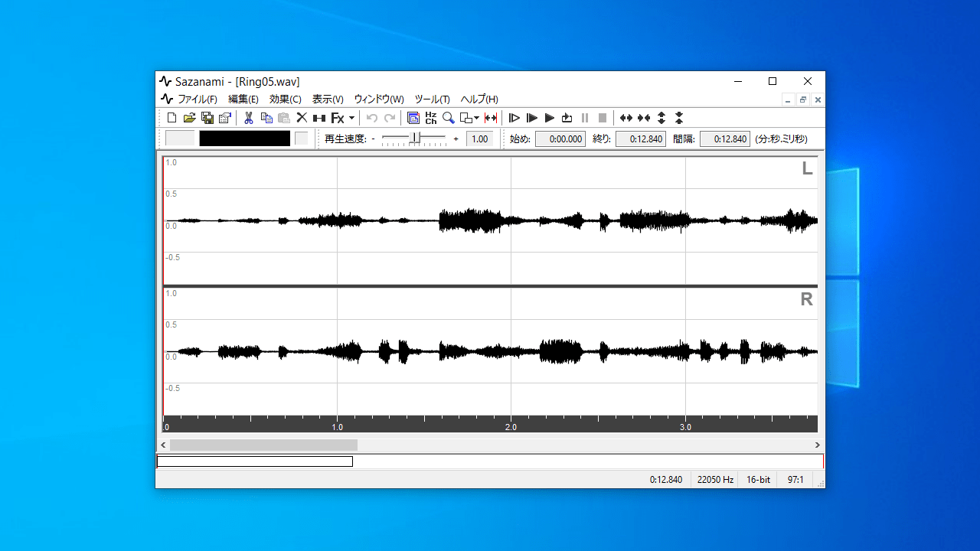
Task: Click the black level meter display
Action: [x=245, y=139]
